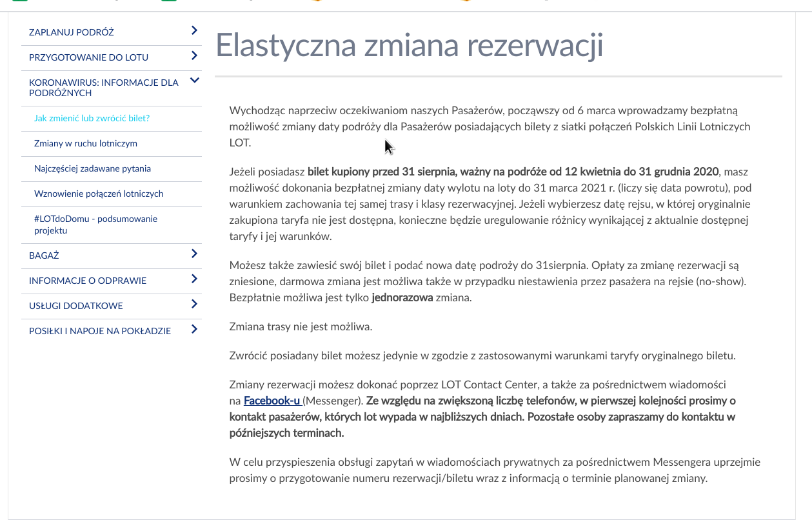Open PRZYGOTOWANIE DO LOTU menu item
This screenshot has width=812, height=520.
(x=88, y=57)
